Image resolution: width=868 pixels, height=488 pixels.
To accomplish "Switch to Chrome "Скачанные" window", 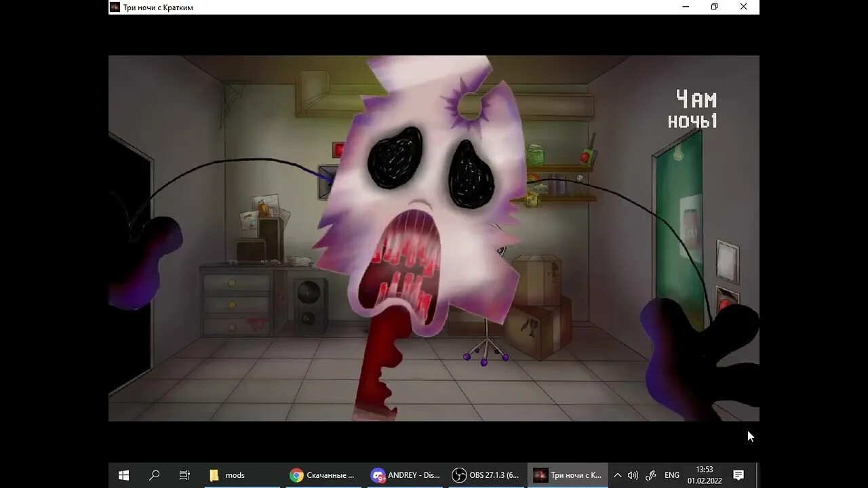I will (323, 475).
